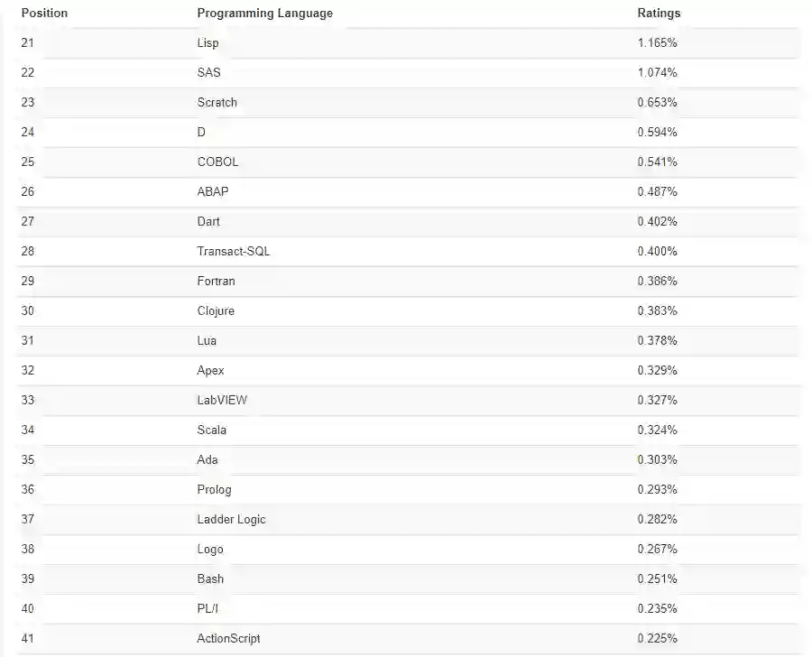Click the Position column header
Image resolution: width=812 pixels, height=657 pixels.
[x=44, y=14]
